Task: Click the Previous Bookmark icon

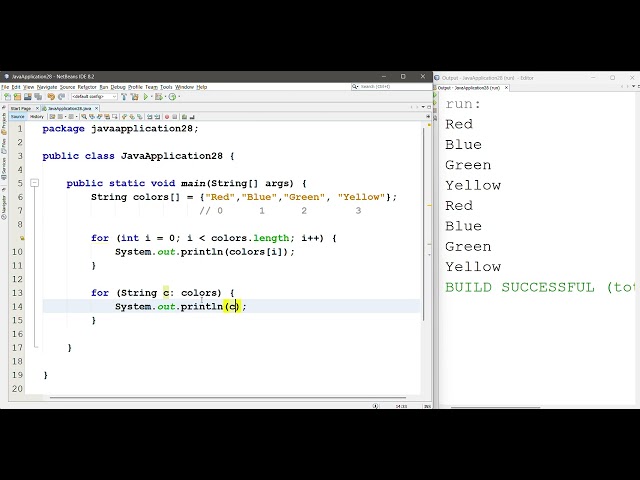Action: (124, 117)
